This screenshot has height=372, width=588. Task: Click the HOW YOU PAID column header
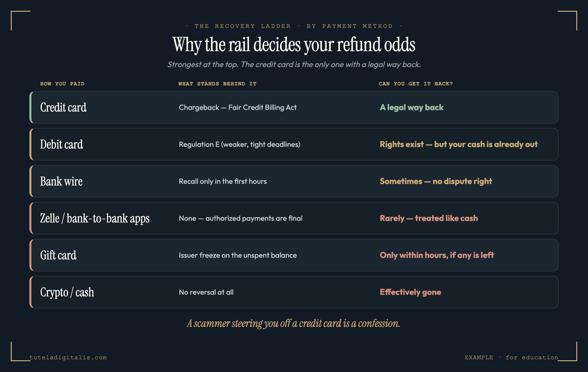click(x=62, y=84)
